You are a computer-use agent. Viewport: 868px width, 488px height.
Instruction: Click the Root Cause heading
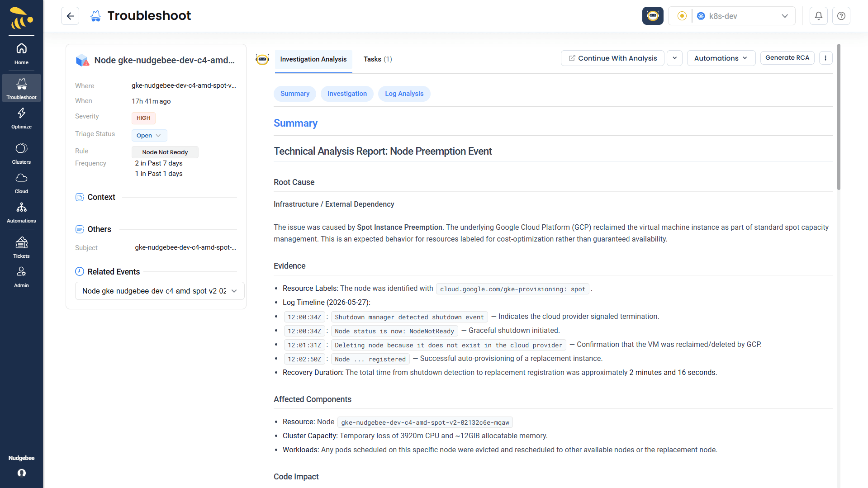[x=294, y=182]
